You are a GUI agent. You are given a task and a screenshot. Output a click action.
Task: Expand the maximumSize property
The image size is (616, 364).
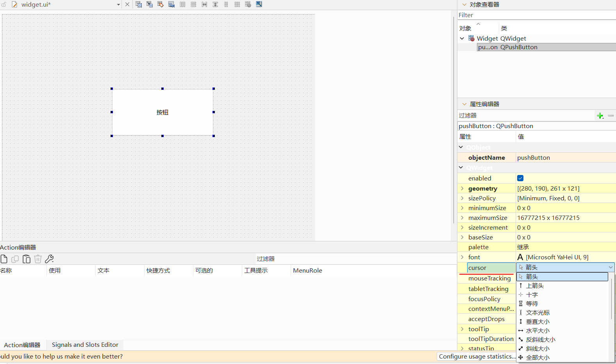click(462, 218)
